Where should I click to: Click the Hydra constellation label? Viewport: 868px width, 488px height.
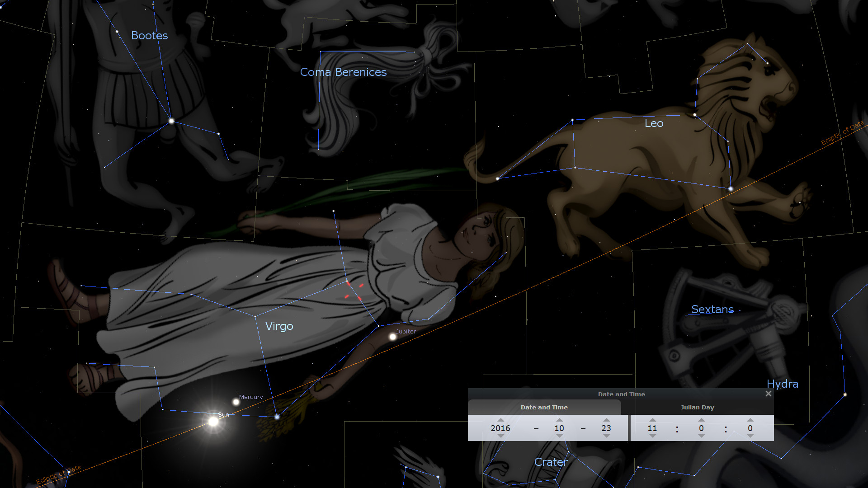pos(782,384)
